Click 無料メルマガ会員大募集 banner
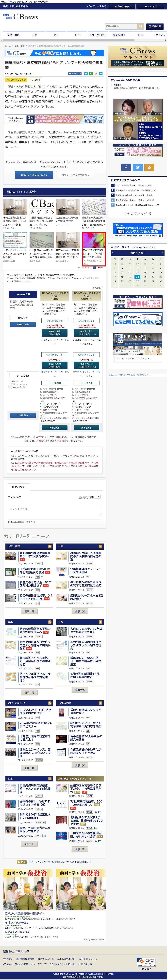Screen dimensions: 167x980 [137, 231]
